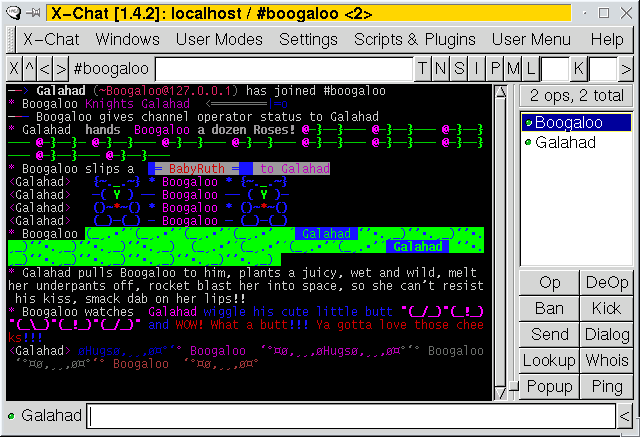
Task: Close the channel tab with X button
Action: pyautogui.click(x=14, y=69)
